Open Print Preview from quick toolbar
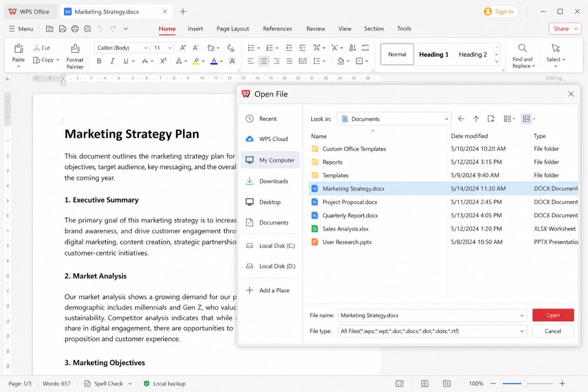The width and height of the screenshot is (588, 392). (x=88, y=29)
